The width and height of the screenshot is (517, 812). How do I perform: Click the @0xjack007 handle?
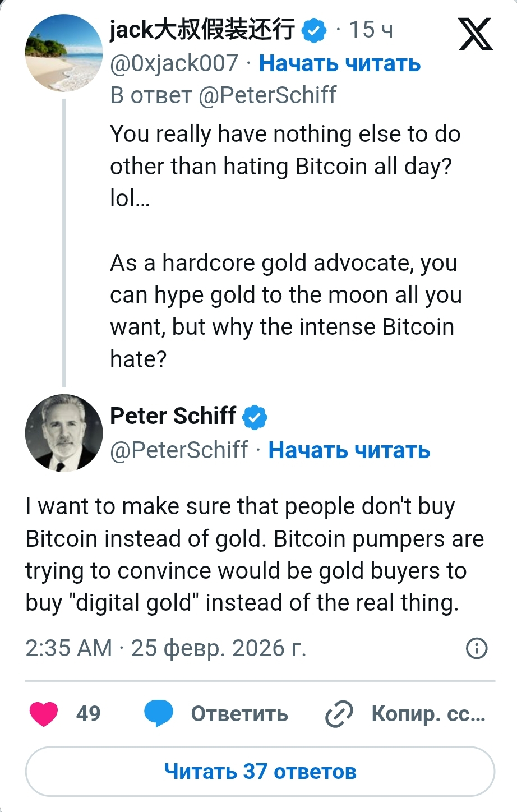pyautogui.click(x=174, y=63)
